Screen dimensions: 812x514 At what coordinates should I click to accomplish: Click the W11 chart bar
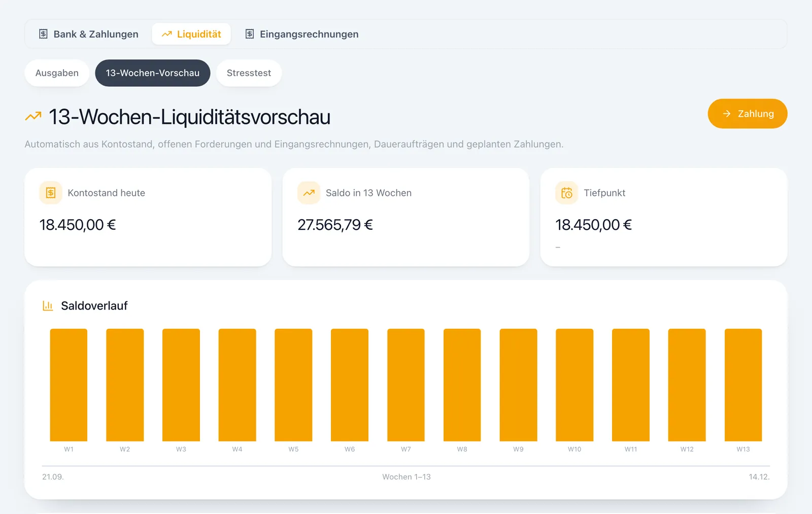coord(631,385)
